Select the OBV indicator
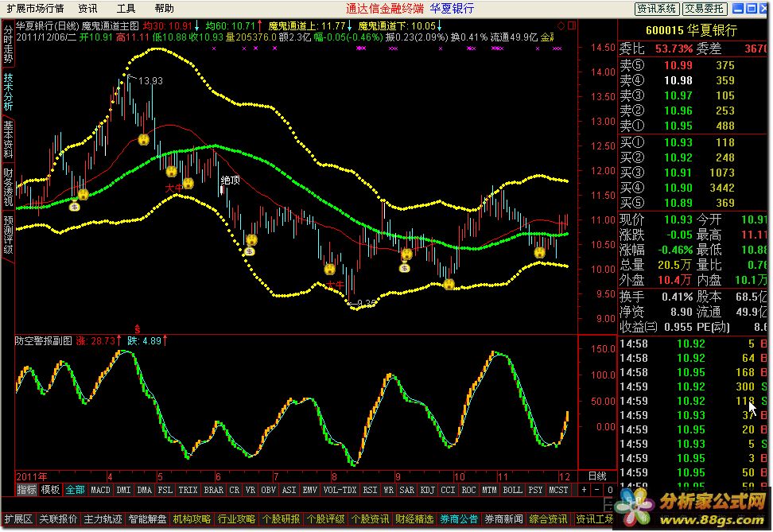Image resolution: width=773 pixels, height=532 pixels. pyautogui.click(x=268, y=490)
